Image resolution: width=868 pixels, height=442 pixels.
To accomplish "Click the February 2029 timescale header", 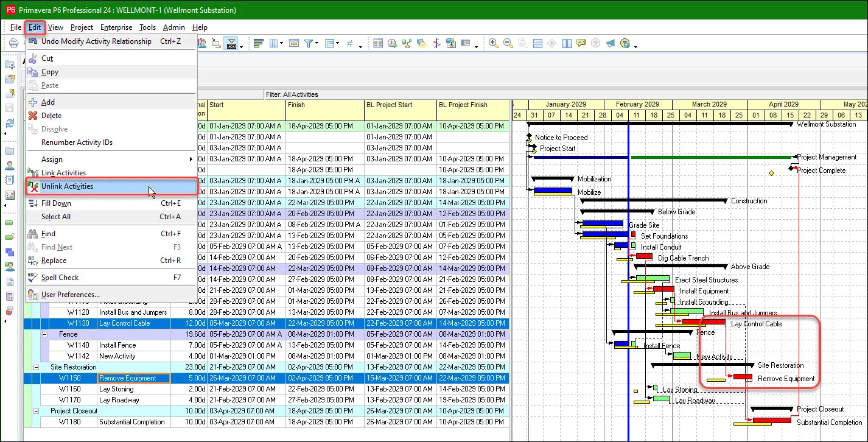I will (x=637, y=104).
